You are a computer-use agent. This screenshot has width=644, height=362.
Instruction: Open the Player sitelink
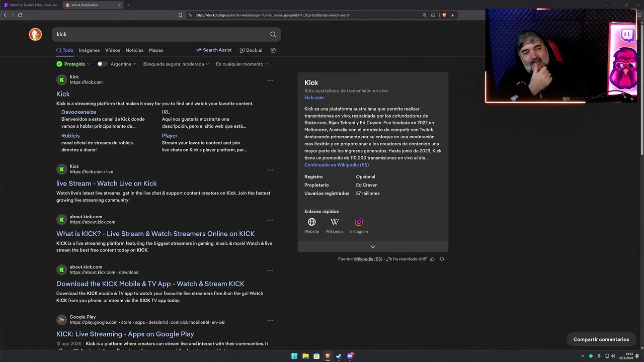pos(170,136)
